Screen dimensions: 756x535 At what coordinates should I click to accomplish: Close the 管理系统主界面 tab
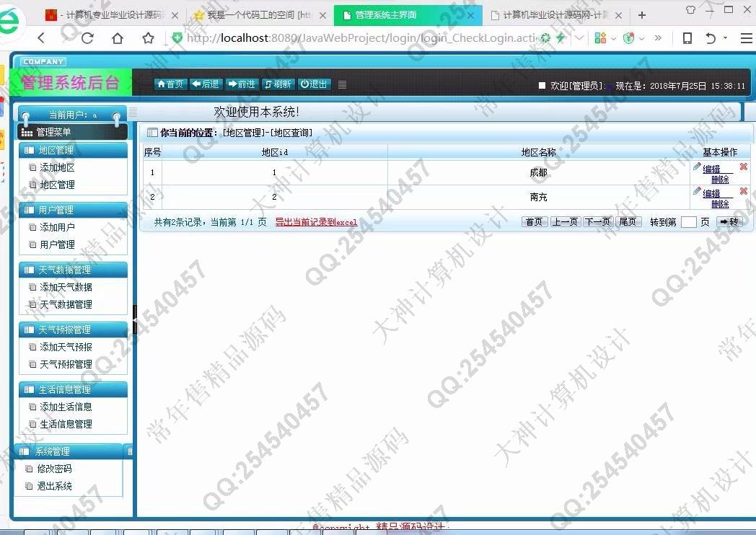pos(471,15)
